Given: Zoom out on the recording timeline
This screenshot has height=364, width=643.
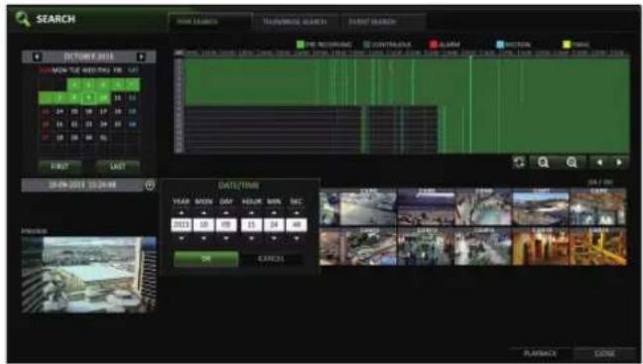Looking at the screenshot, I should click(572, 163).
